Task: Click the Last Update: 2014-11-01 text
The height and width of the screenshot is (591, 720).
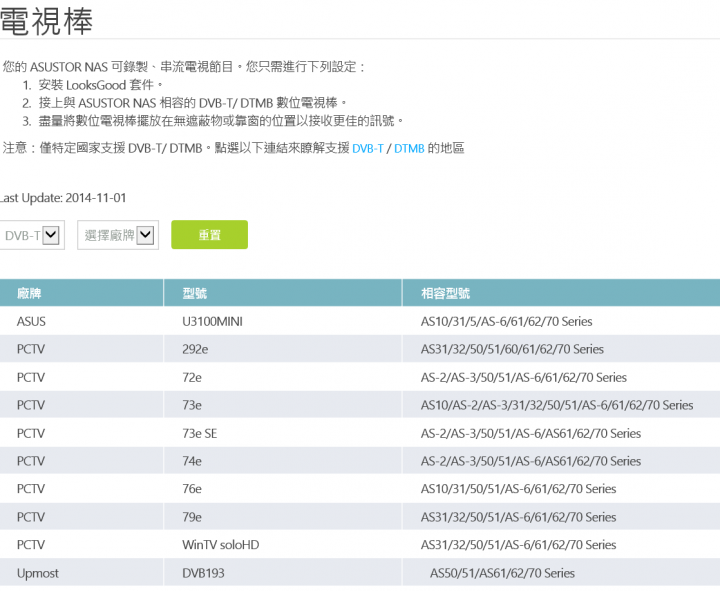Action: click(62, 198)
